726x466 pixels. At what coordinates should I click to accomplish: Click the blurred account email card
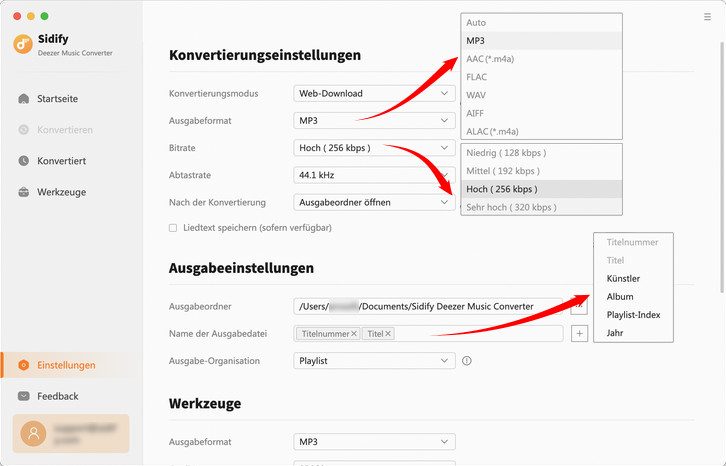pos(71,434)
